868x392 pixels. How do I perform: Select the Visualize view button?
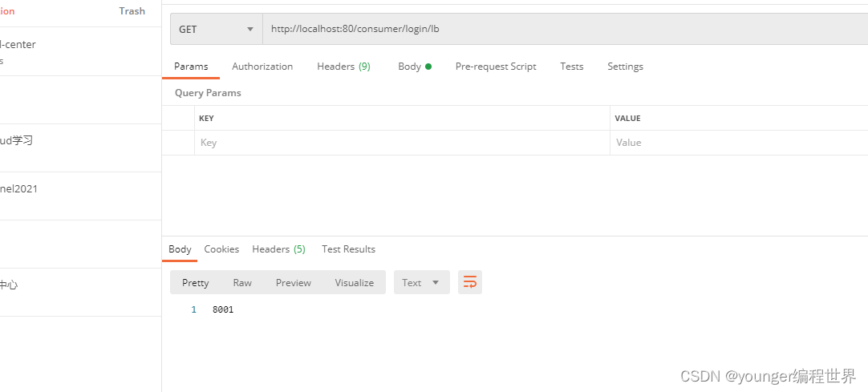[355, 282]
